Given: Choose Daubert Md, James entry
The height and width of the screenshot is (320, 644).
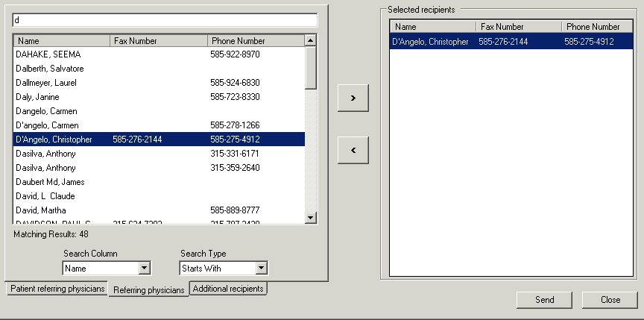Looking at the screenshot, I should (50, 182).
